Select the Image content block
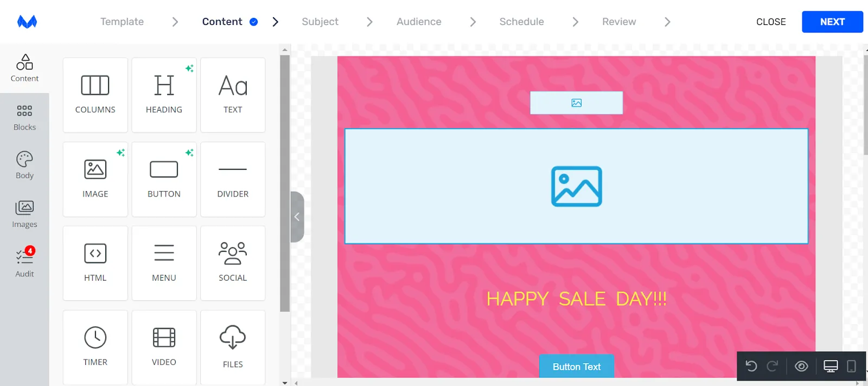 tap(95, 179)
